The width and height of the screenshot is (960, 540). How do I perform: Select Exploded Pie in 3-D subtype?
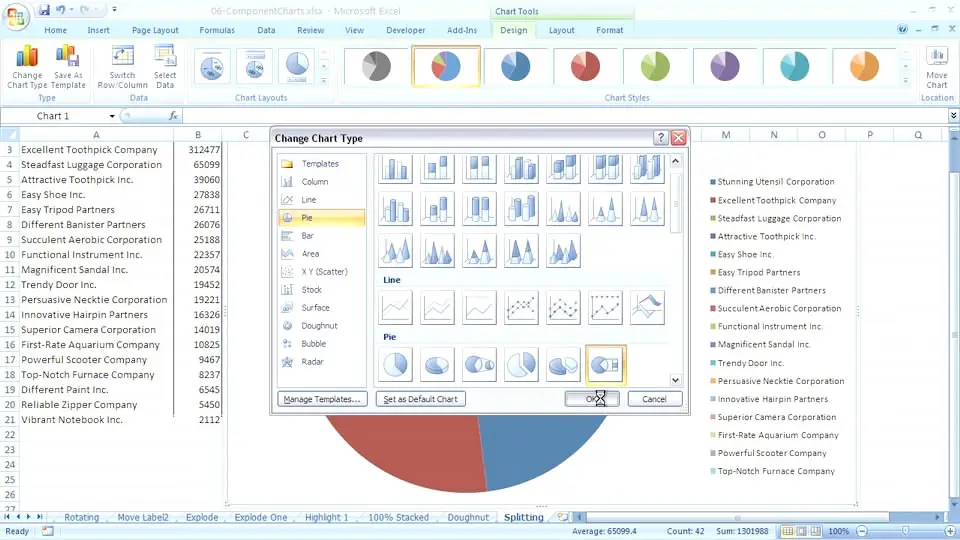(x=563, y=365)
